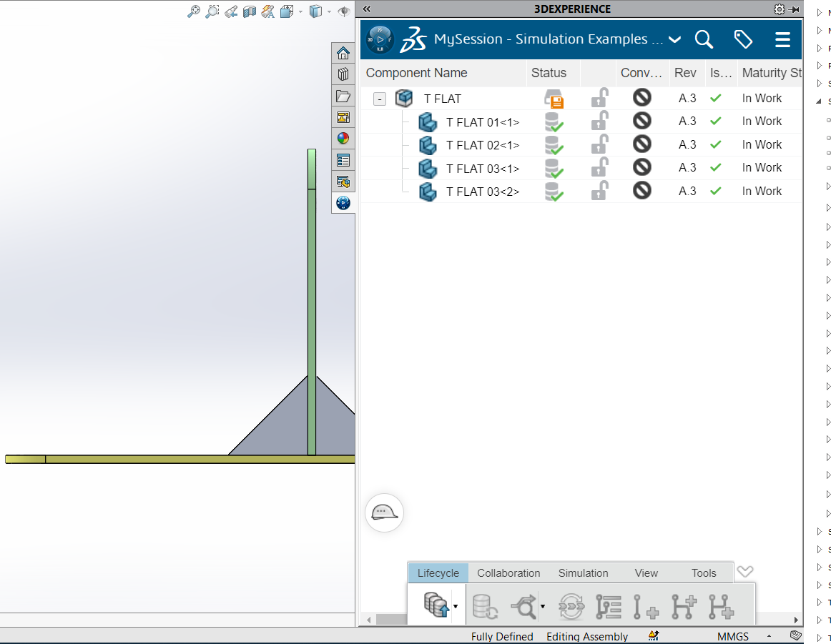831x644 pixels.
Task: Click the 3DEXPERIENCE compass icon
Action: pos(380,39)
